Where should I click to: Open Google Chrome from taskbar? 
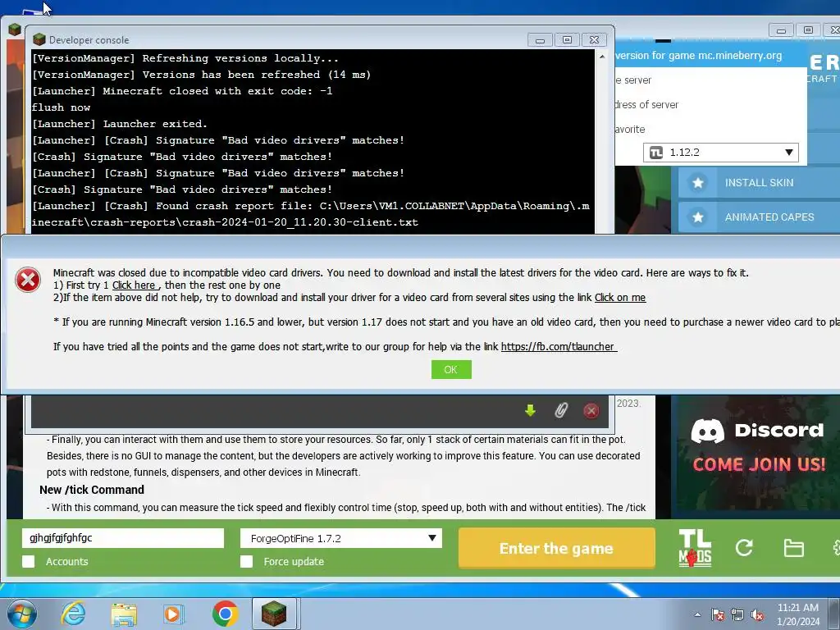coord(225,614)
